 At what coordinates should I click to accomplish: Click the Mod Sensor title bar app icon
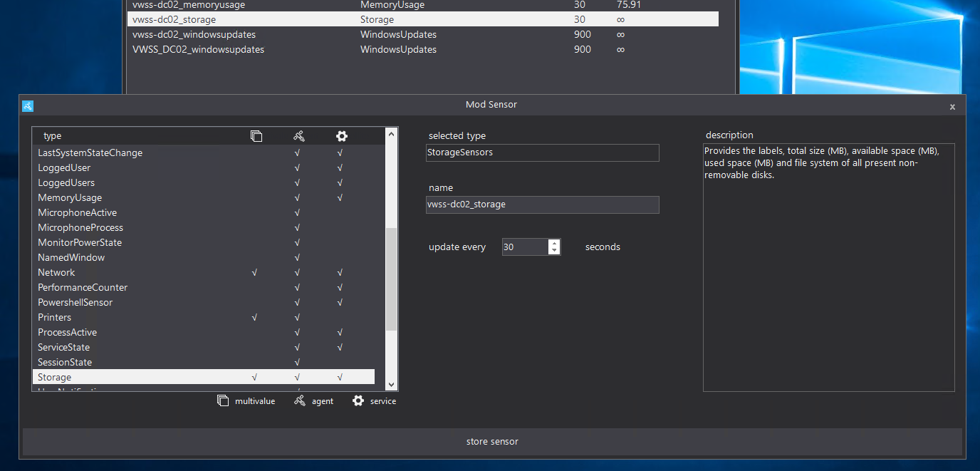27,105
